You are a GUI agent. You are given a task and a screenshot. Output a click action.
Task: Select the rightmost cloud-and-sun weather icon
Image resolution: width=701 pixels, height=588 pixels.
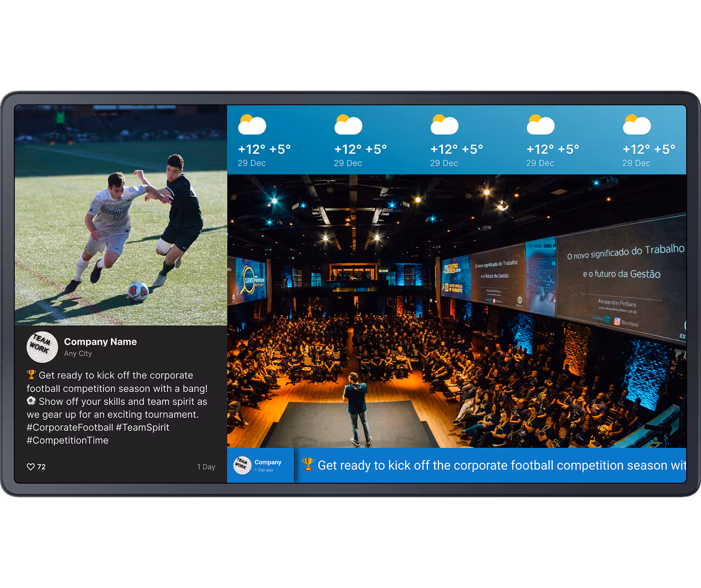click(637, 124)
